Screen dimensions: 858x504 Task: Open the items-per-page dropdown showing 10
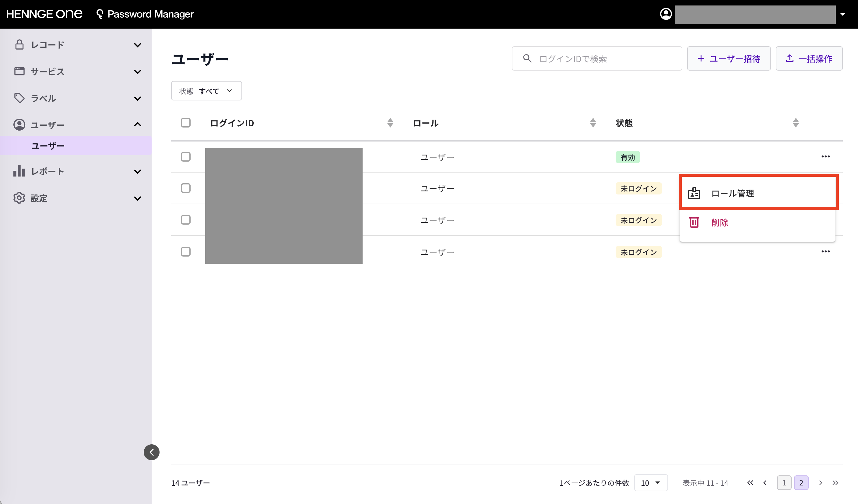point(651,483)
